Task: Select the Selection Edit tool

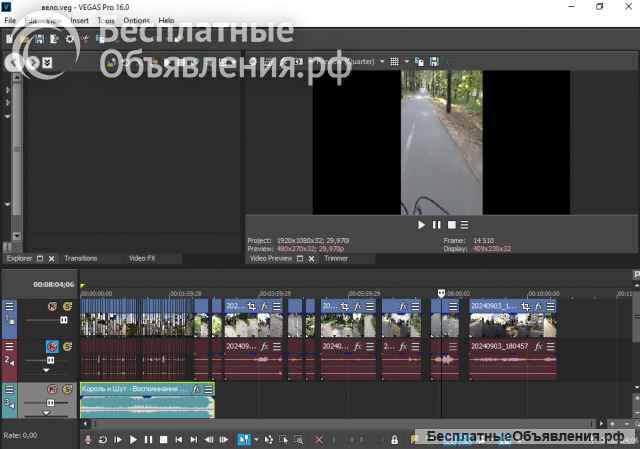Action: coord(284,440)
